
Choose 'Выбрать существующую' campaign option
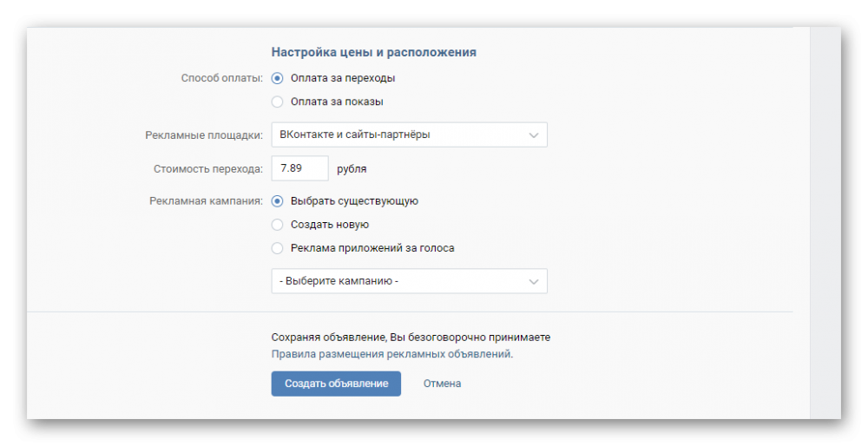click(278, 200)
